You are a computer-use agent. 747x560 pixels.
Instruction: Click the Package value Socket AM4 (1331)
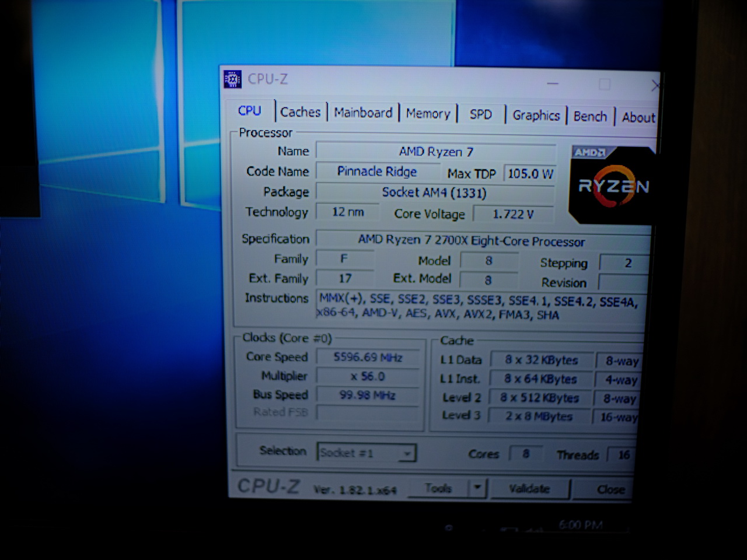click(434, 192)
